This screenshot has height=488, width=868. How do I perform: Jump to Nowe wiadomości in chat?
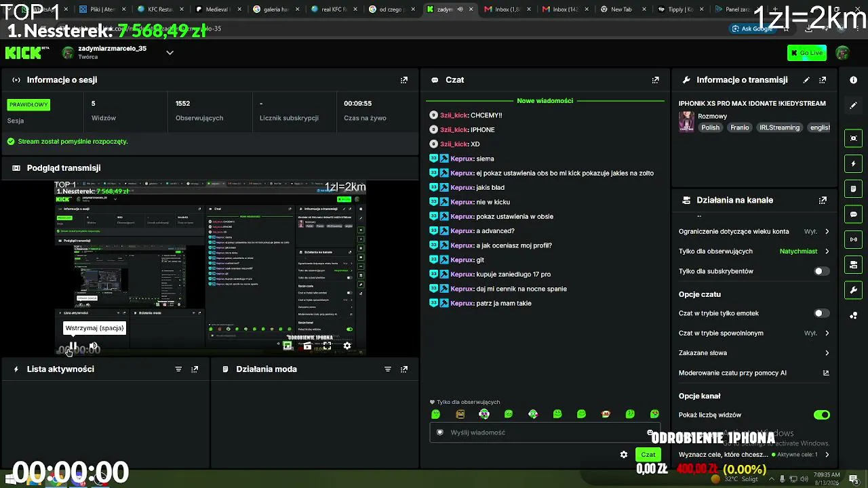(545, 101)
